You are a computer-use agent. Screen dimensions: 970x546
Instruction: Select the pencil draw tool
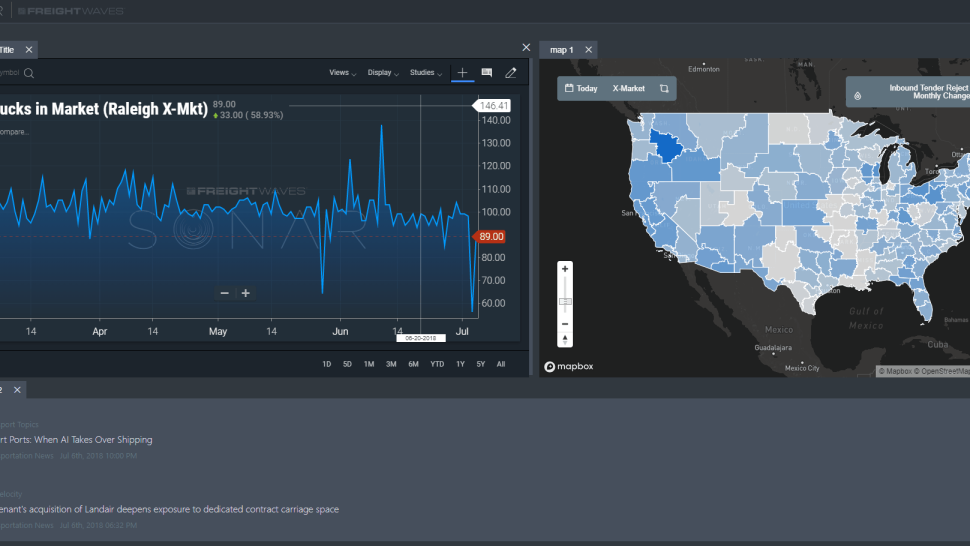point(510,73)
